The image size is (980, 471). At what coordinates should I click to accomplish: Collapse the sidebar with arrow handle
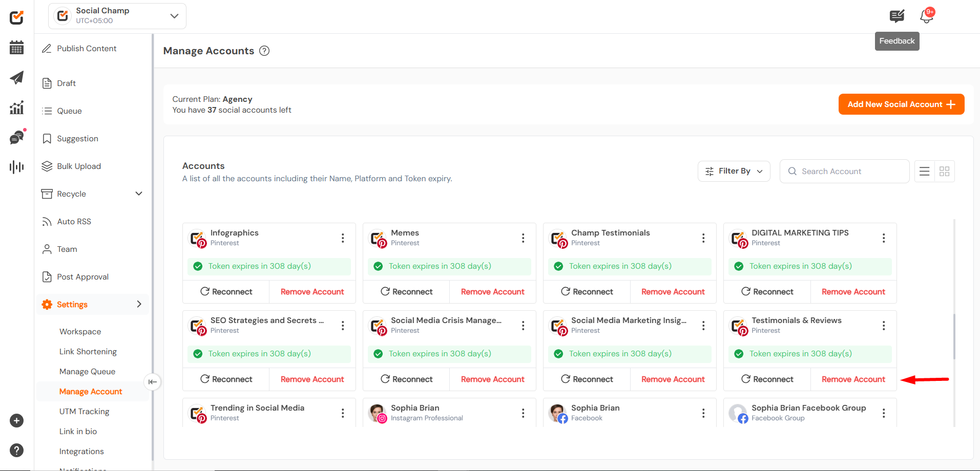click(152, 382)
